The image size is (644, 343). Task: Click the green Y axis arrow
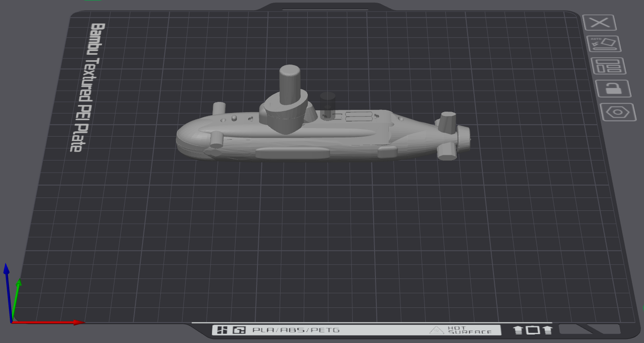16,299
